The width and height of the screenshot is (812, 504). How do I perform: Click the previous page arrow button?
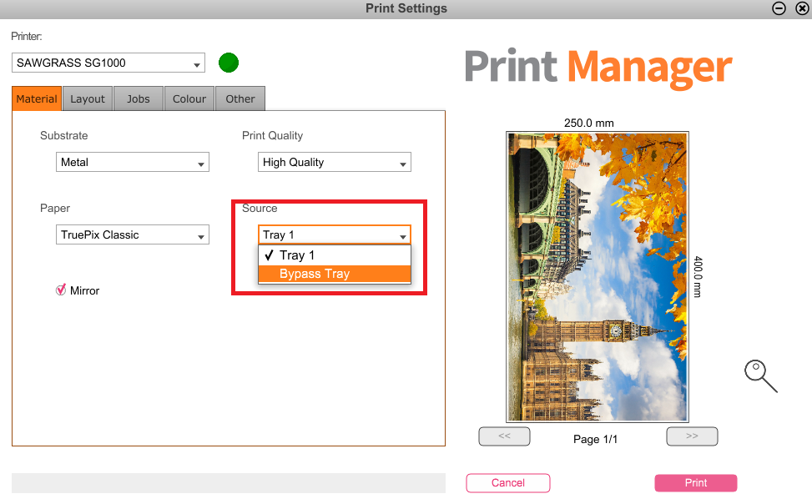(x=504, y=436)
